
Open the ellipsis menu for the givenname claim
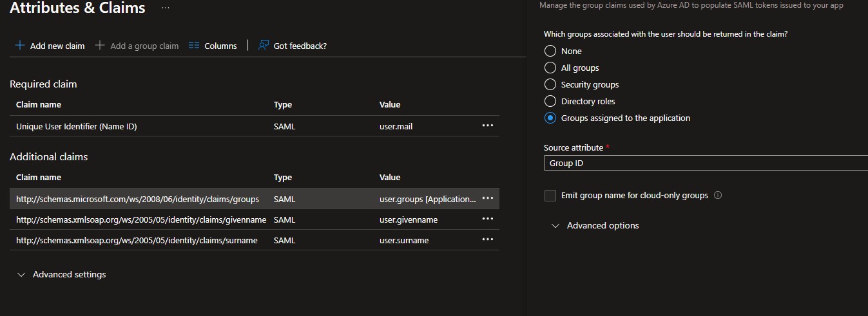coord(488,219)
